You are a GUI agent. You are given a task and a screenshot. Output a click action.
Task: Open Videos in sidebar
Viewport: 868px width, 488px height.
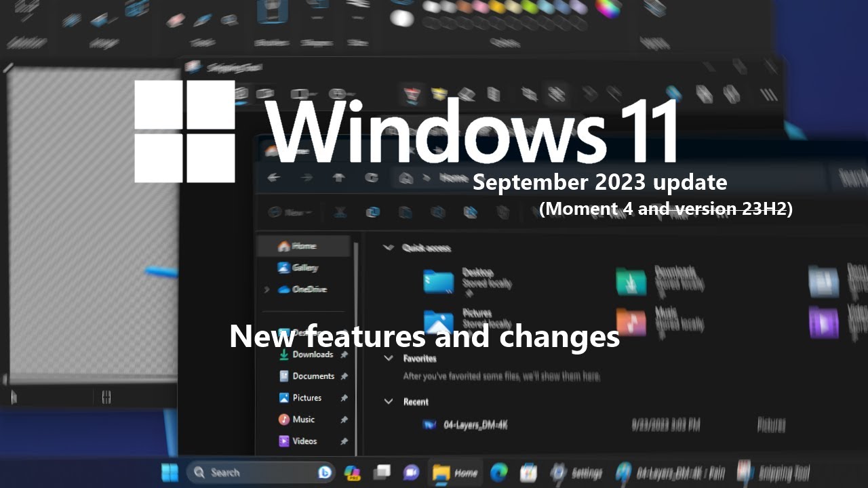pyautogui.click(x=304, y=441)
